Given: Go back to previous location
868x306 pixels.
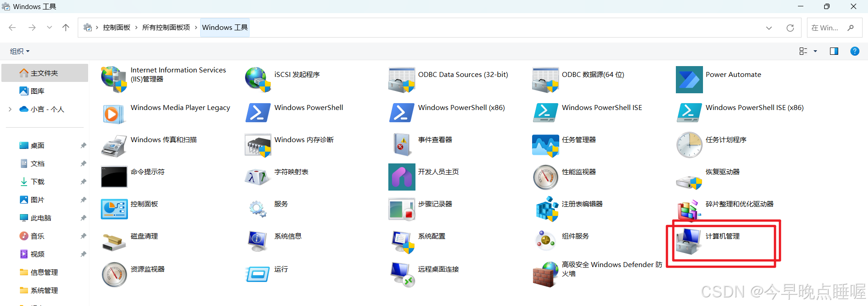Looking at the screenshot, I should pyautogui.click(x=12, y=28).
